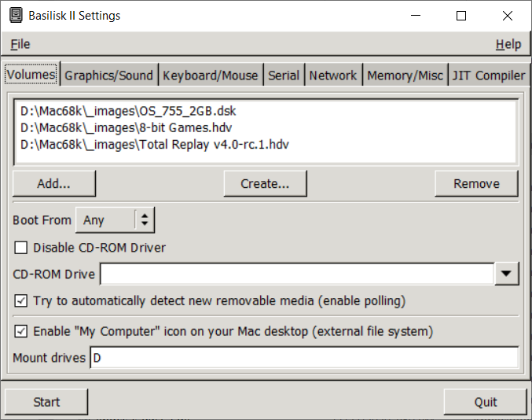This screenshot has width=532, height=420.
Task: Click the Mount drives input field
Action: point(304,358)
